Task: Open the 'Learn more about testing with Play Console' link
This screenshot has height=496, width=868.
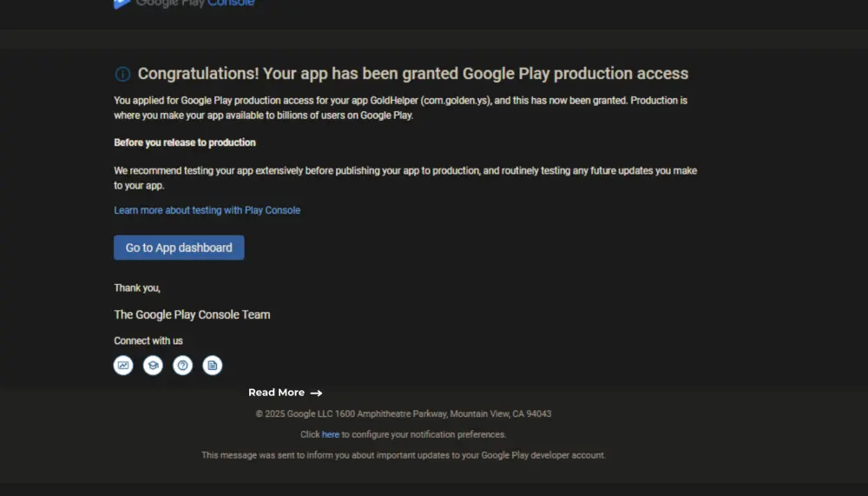Action: [207, 210]
